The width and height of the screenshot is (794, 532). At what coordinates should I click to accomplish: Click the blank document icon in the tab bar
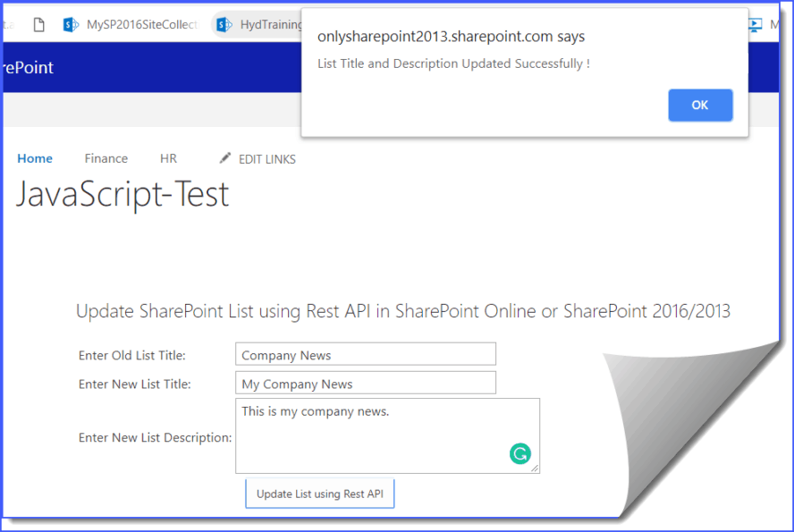(38, 24)
